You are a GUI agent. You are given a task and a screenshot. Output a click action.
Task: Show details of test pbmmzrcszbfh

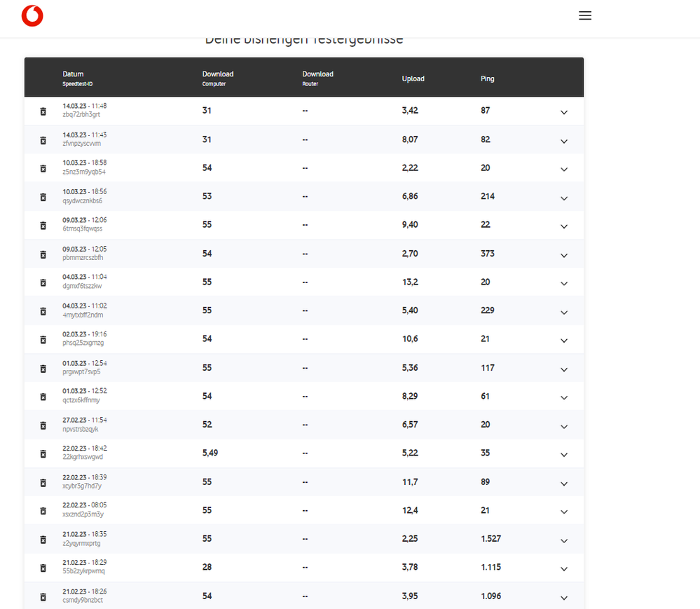563,255
